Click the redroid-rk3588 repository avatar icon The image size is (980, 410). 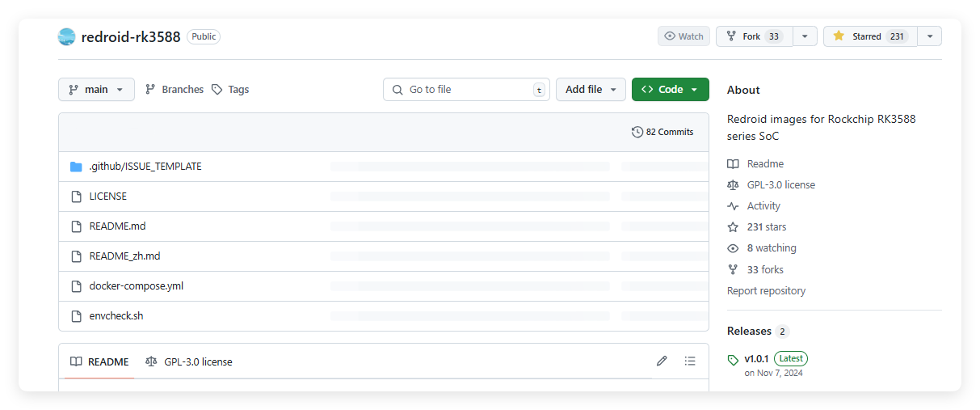[x=66, y=36]
